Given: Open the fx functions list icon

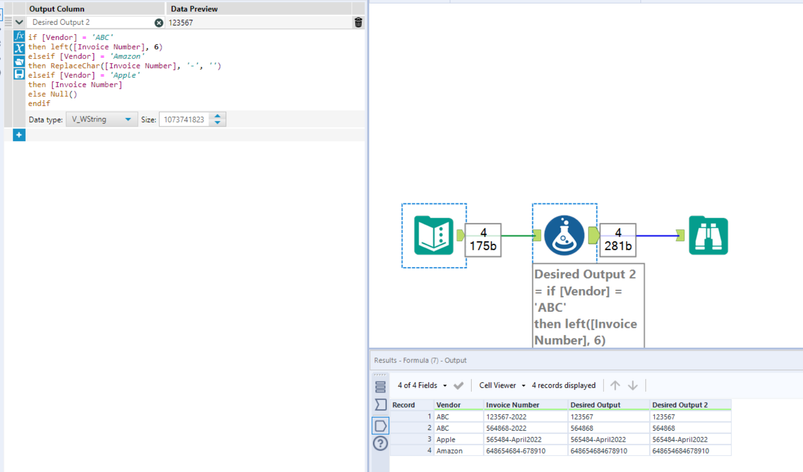Looking at the screenshot, I should (19, 36).
